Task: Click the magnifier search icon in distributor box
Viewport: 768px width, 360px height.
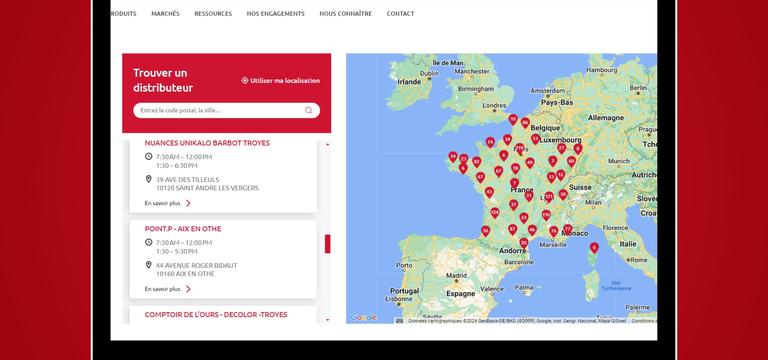Action: point(309,110)
